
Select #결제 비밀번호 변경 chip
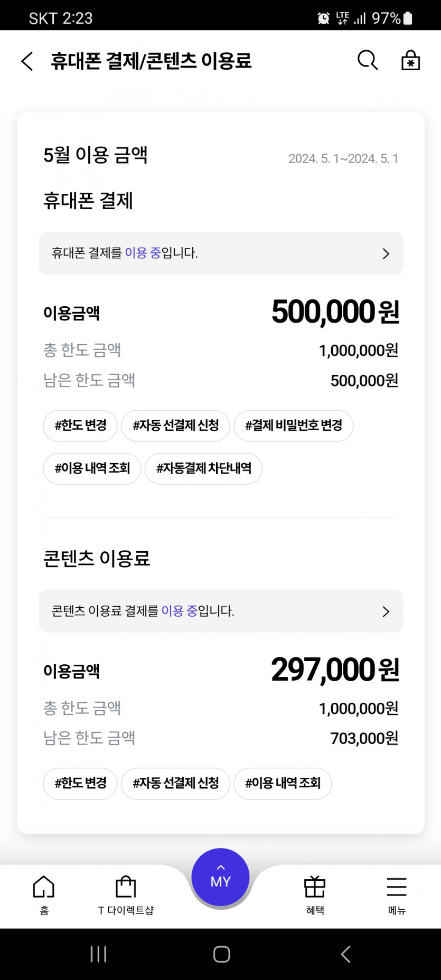click(x=293, y=426)
